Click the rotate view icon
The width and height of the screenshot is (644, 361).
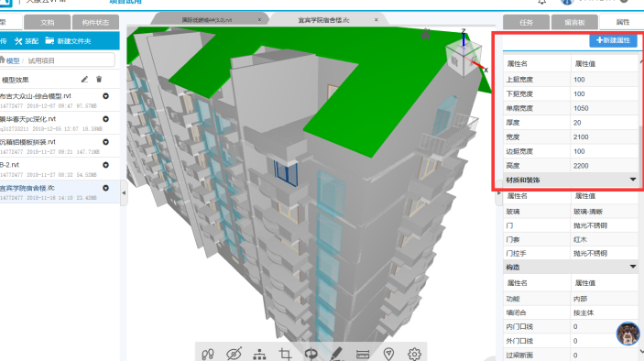tap(311, 354)
